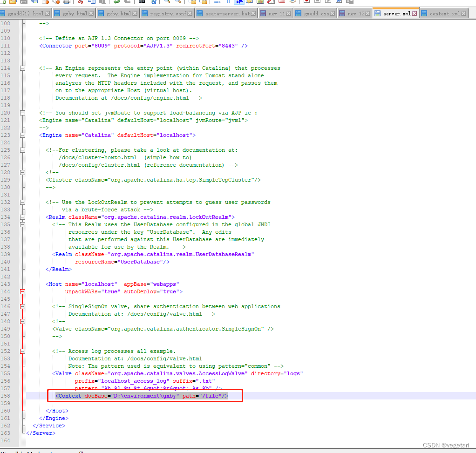
Task: Click the closing </Server> tag
Action: [41, 433]
